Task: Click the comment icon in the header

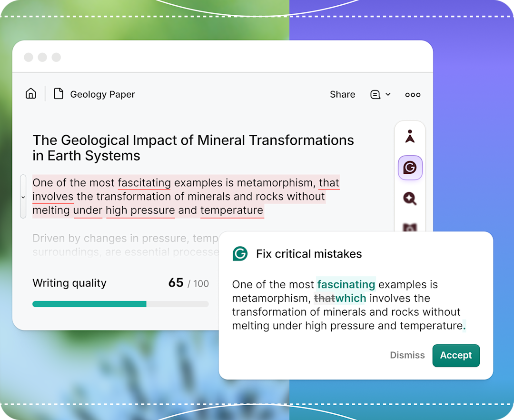Action: (376, 95)
